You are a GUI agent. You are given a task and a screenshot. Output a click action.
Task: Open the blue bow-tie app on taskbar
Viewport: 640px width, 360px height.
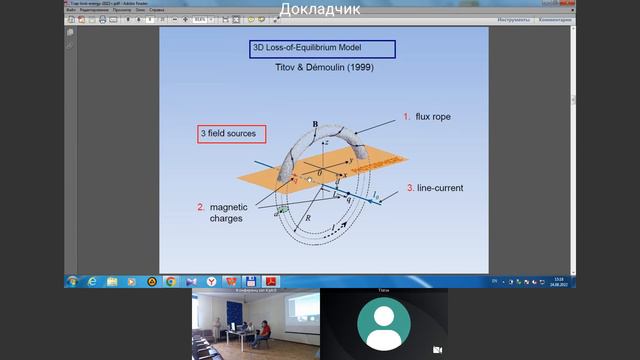(x=191, y=282)
